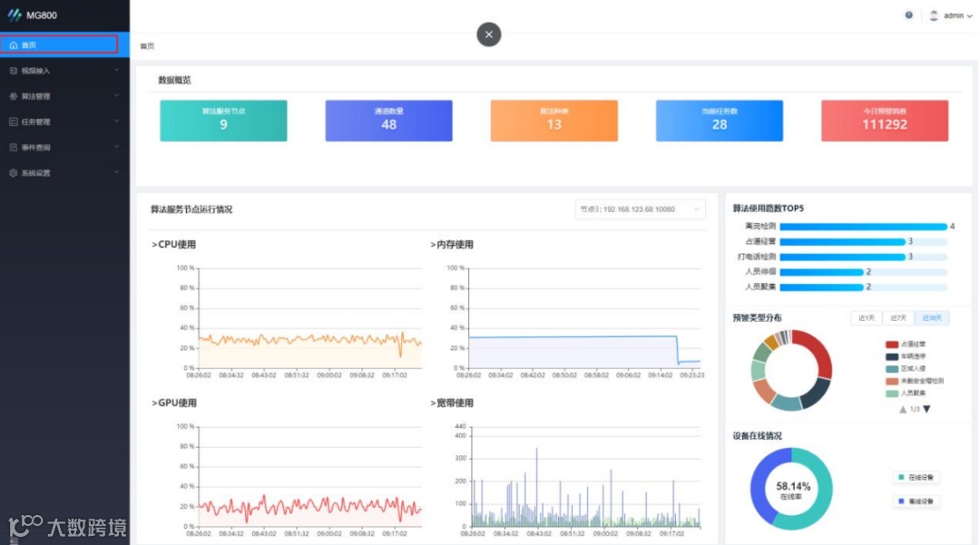Toggle the 区域入侵 teal legend entry
Image resolution: width=980 pixels, height=545 pixels.
(x=906, y=368)
